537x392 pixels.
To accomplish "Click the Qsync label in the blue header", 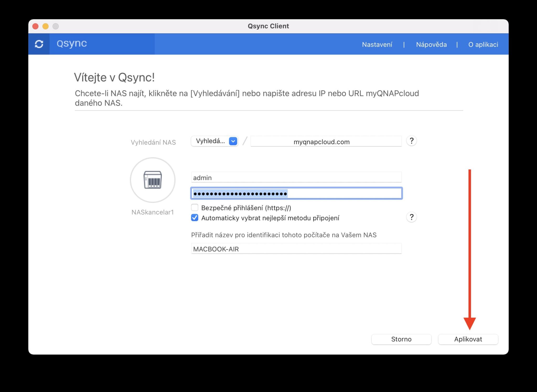I will pyautogui.click(x=71, y=44).
